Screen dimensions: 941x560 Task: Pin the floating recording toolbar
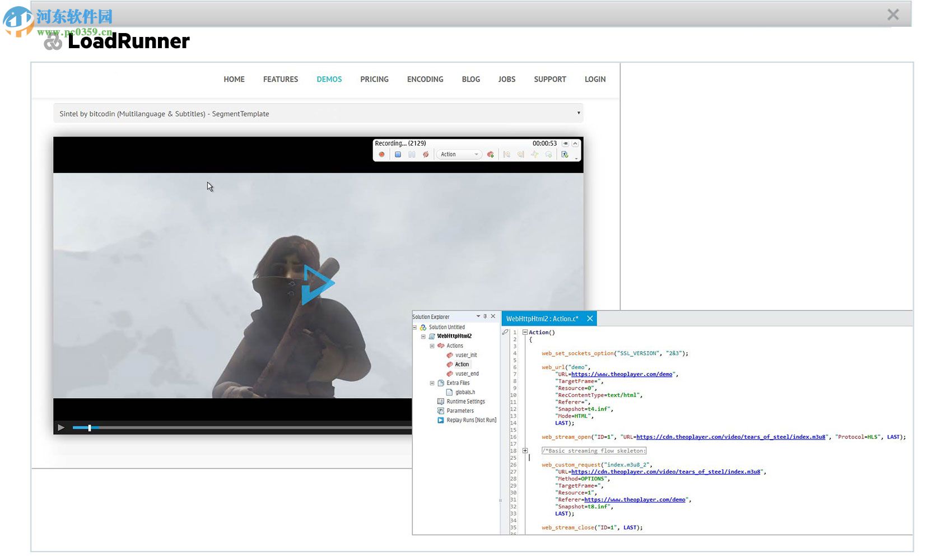point(565,144)
